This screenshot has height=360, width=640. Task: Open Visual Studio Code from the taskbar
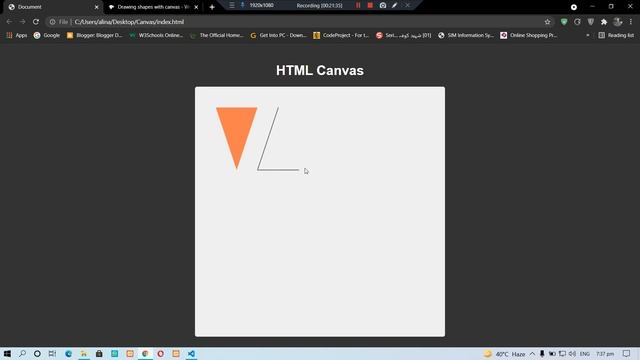[191, 353]
